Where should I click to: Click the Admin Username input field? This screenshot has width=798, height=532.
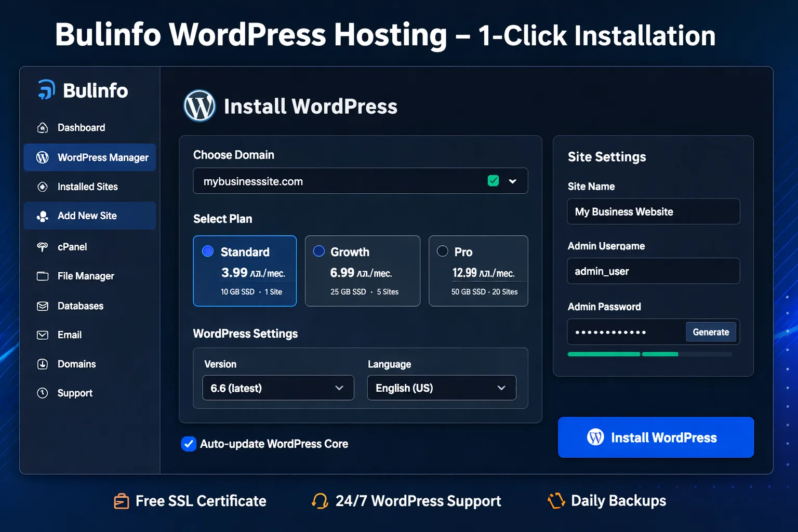pyautogui.click(x=654, y=271)
